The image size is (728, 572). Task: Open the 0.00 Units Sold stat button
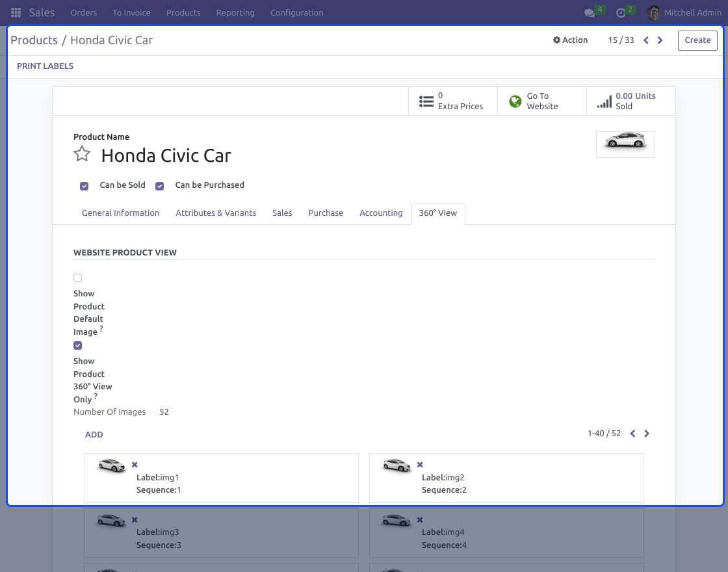point(630,101)
